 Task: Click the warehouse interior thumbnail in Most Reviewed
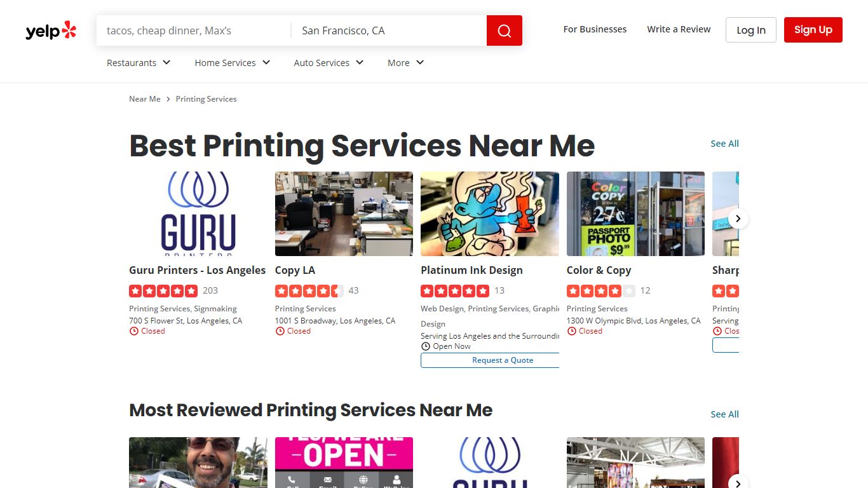[635, 463]
